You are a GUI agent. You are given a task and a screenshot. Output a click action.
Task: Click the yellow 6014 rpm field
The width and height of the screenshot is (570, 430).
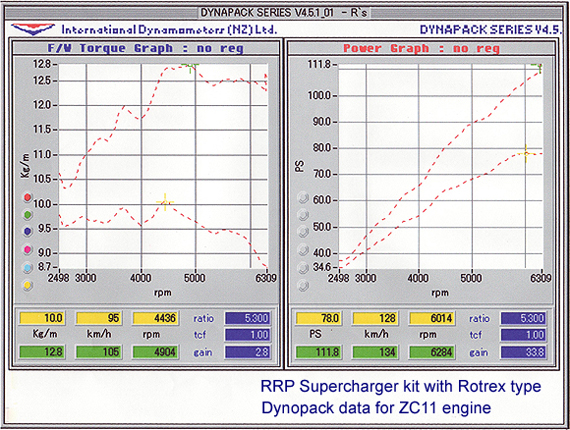(431, 318)
